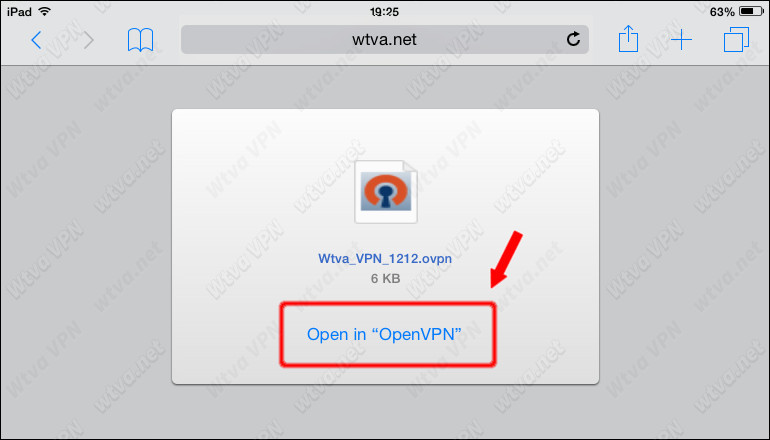
Task: Click the red arrow annotation
Action: click(506, 259)
